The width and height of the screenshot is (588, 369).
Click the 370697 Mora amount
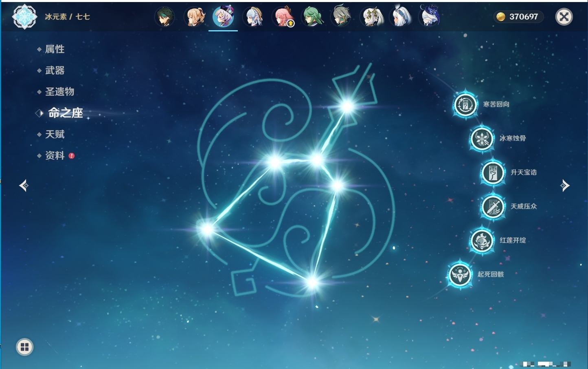[x=524, y=17]
